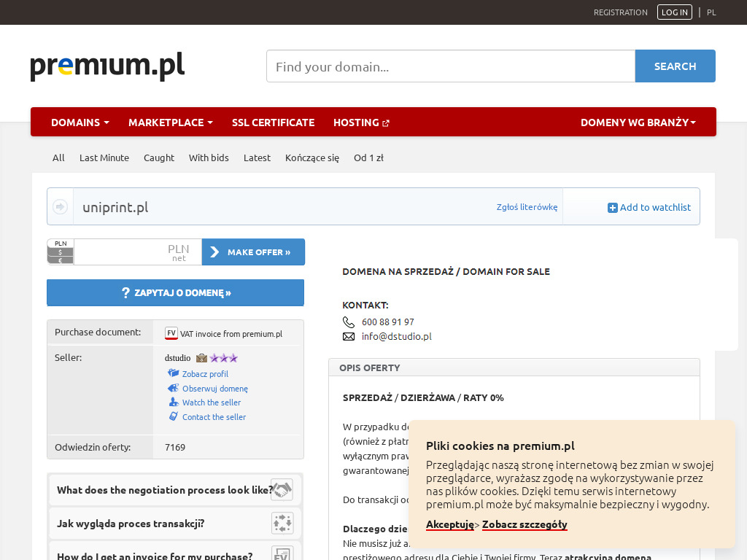
Task: Click the Zapytaj o domenę button
Action: [175, 292]
